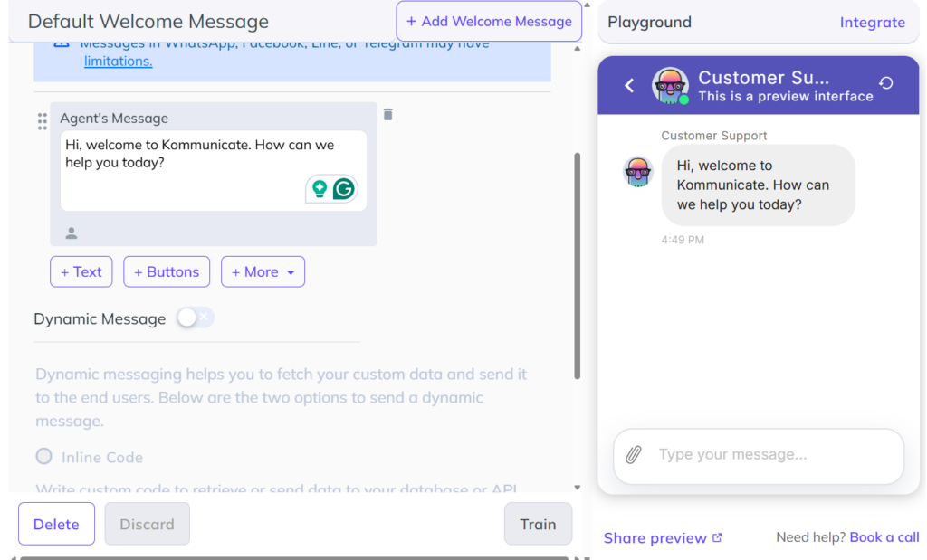
Task: Open the Grammarly icon in message box
Action: [343, 189]
